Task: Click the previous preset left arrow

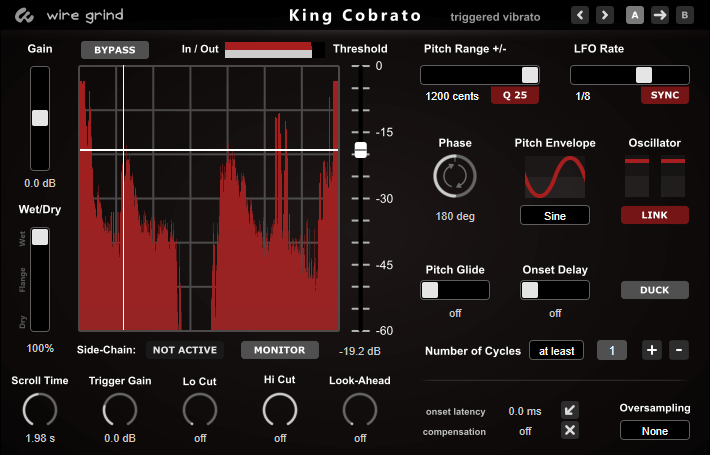Action: click(580, 15)
